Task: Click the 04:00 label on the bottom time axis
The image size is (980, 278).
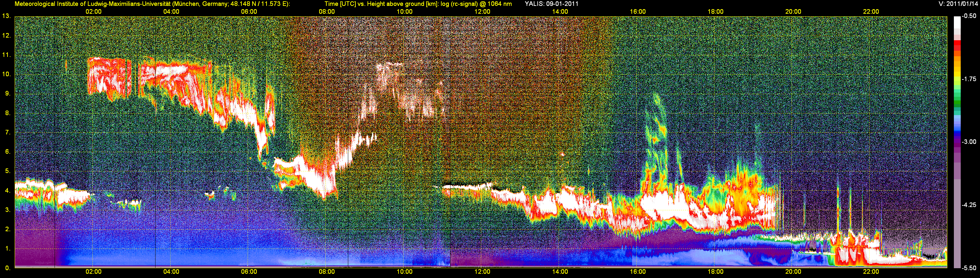Action: click(x=171, y=272)
